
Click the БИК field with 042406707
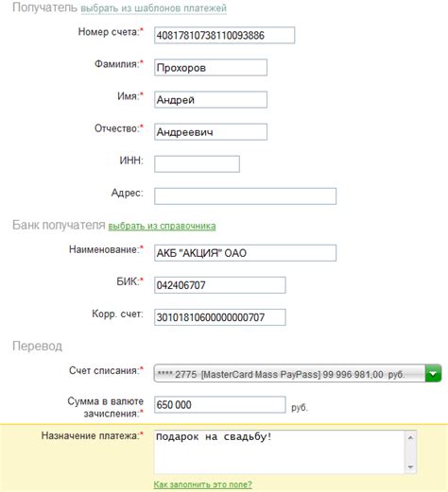coord(220,285)
